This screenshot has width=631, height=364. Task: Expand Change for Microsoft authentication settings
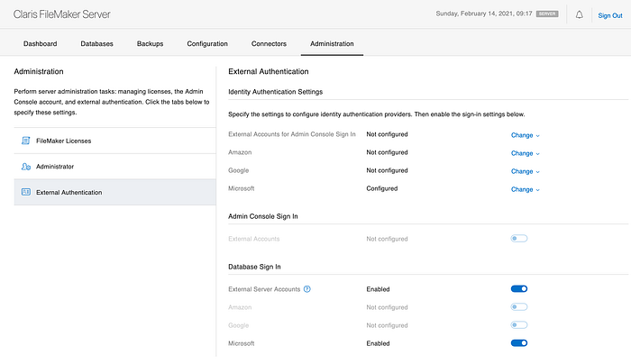[525, 189]
